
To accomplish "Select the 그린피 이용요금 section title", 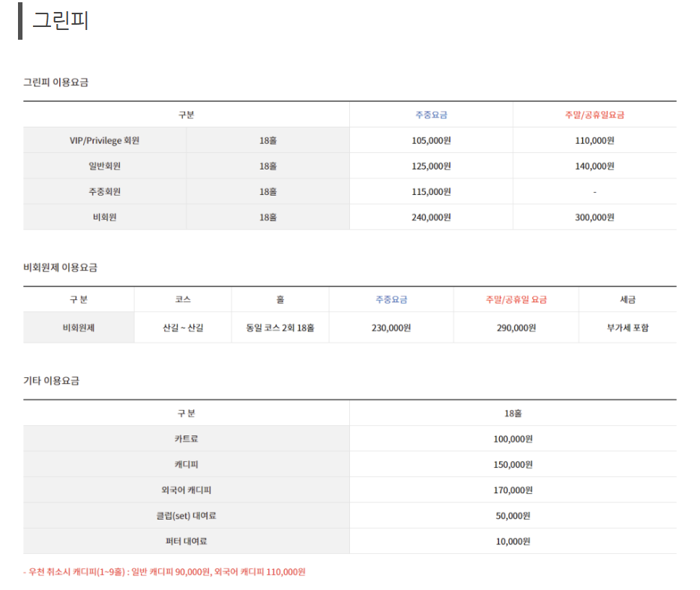I will [x=55, y=82].
